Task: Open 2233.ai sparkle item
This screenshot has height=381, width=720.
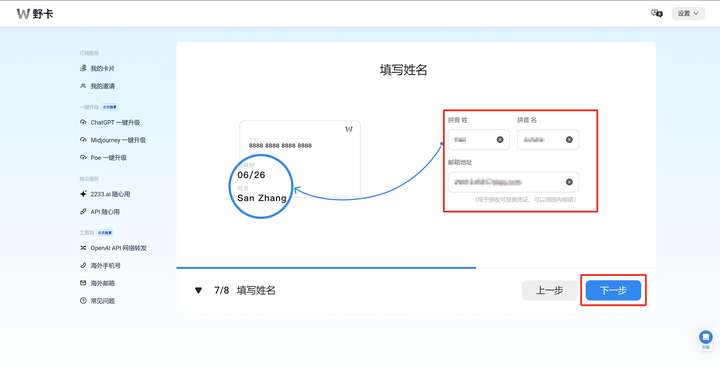Action: (x=105, y=194)
